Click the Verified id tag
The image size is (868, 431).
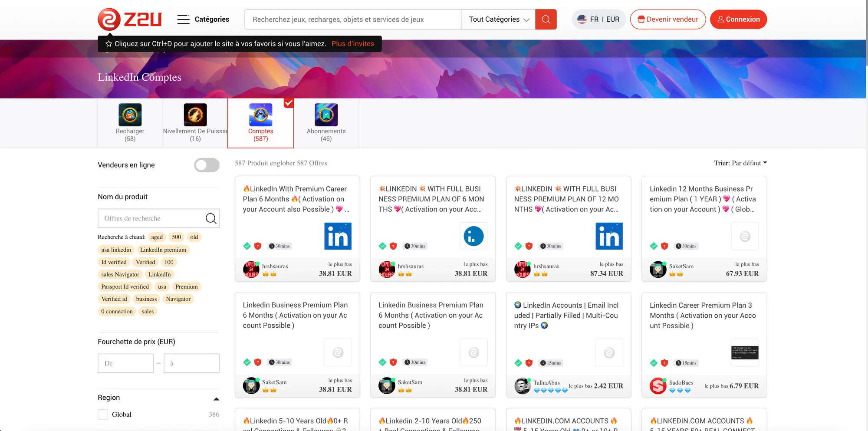tap(114, 299)
